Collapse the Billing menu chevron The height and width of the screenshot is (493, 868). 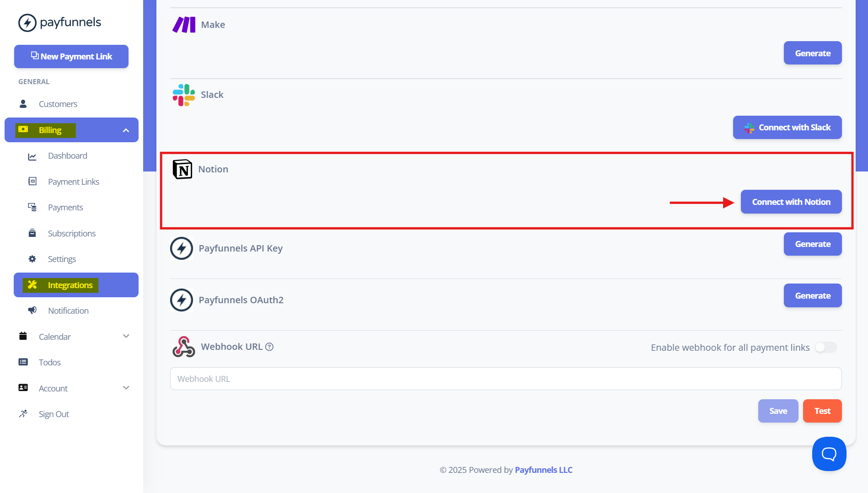126,130
